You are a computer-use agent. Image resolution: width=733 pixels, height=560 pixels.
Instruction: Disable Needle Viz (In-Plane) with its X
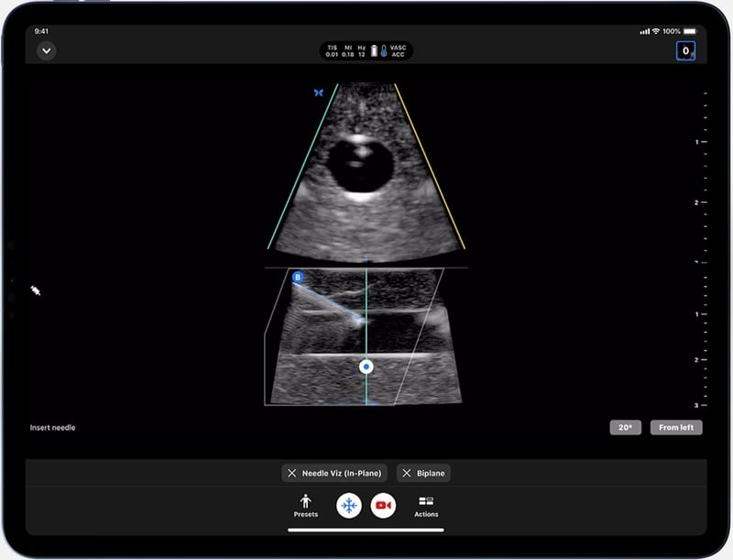tap(291, 473)
